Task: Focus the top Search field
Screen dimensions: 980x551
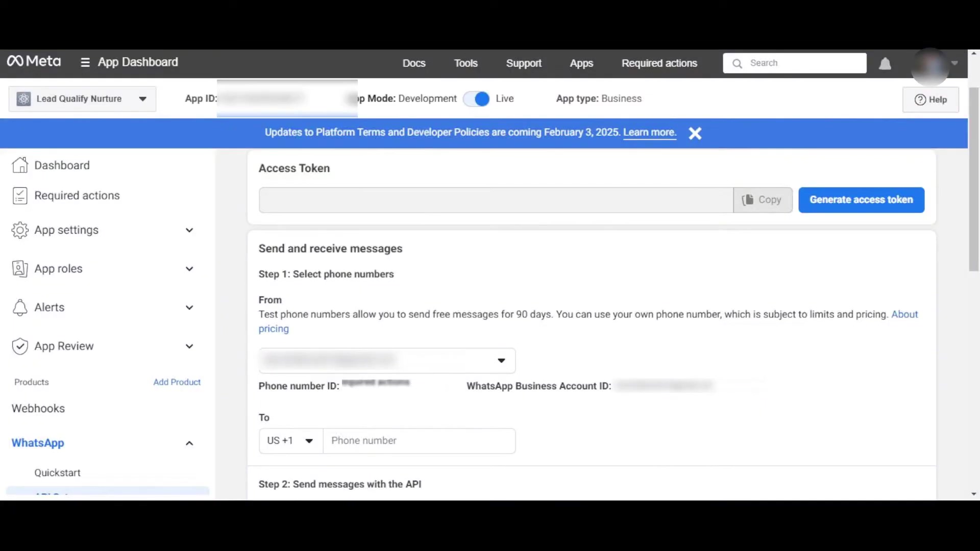Action: click(795, 63)
